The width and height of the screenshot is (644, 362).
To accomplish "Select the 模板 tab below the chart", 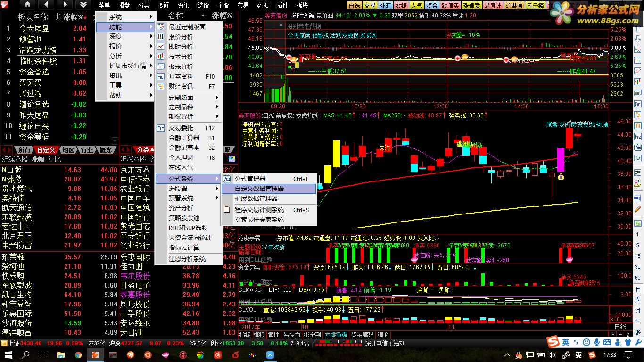I will coord(259,335).
